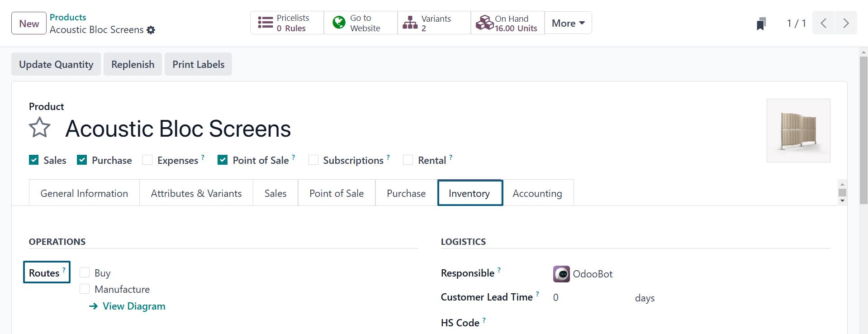The image size is (868, 334).
Task: Enable the Rental checkbox
Action: click(x=408, y=160)
